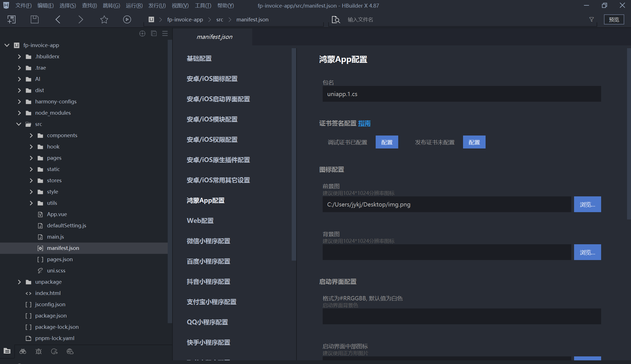Switch to 支付宝小程序配置 section
631x364 pixels.
coord(212,302)
